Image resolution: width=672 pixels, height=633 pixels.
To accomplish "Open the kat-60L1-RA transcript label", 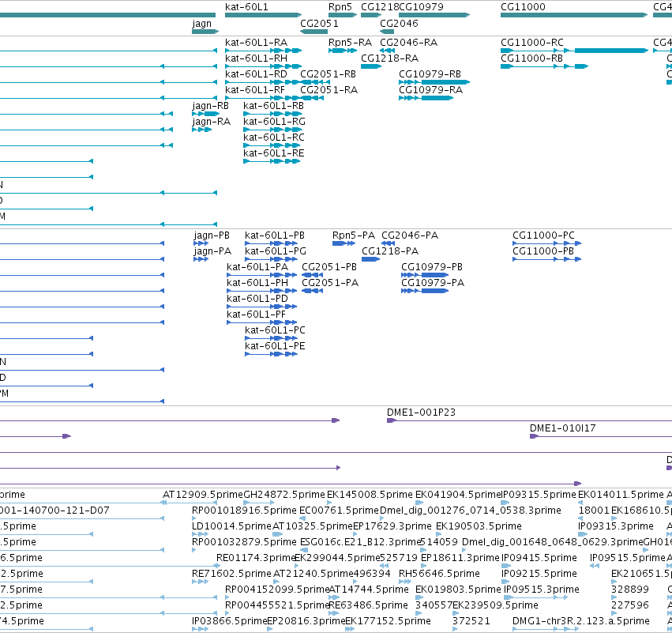I will pyautogui.click(x=257, y=43).
